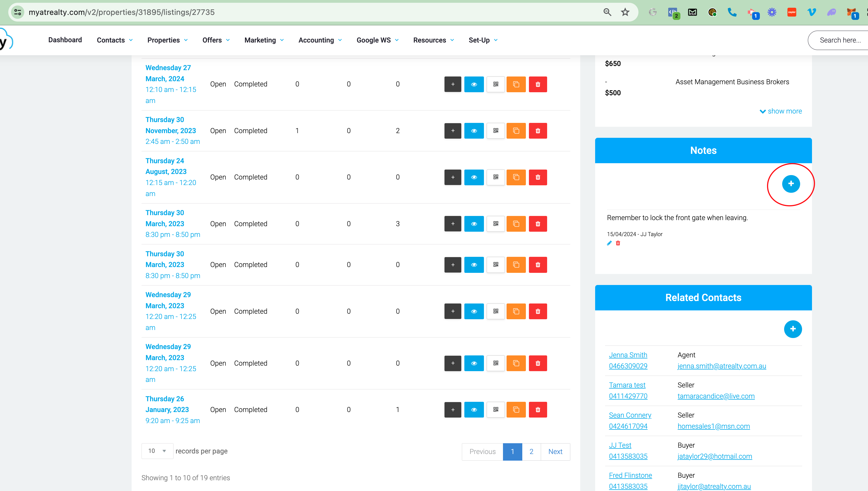The image size is (868, 491).
Task: Add attendee to Thursday 30 November 2023 inspection
Action: (x=452, y=131)
